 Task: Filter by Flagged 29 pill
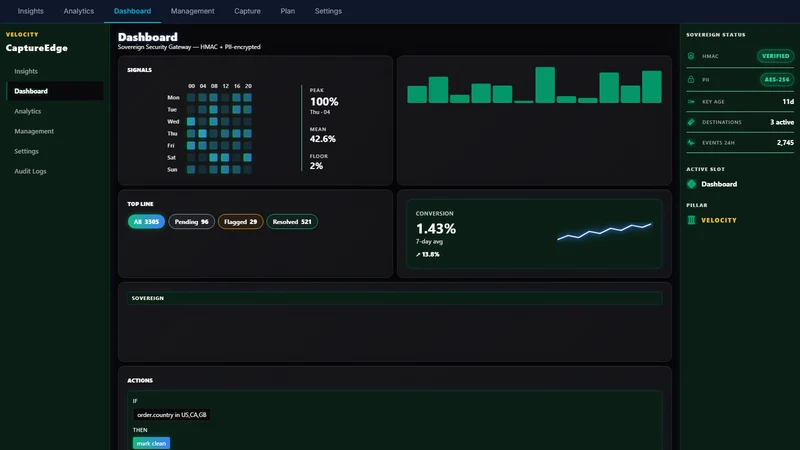pyautogui.click(x=240, y=222)
